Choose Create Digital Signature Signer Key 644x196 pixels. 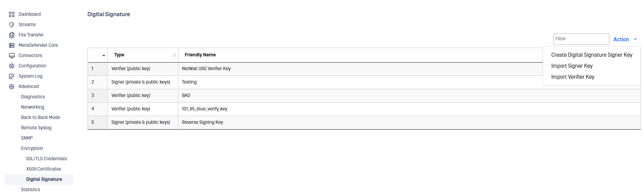coord(591,55)
